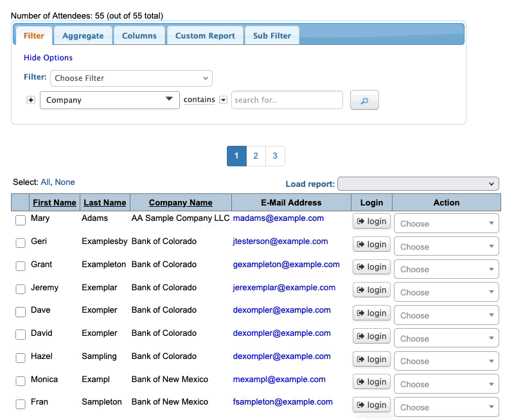Open the Custom Report tab
514x420 pixels.
205,36
